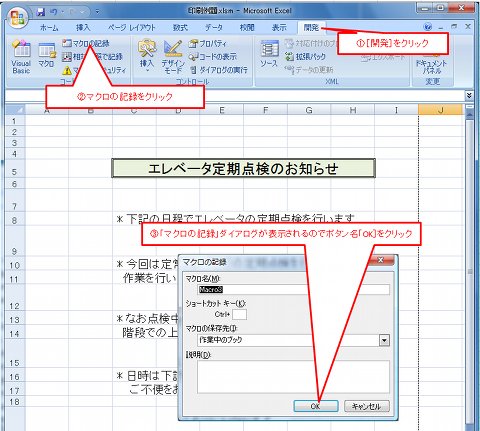
Task: Open the Insert controls (挿入) icon
Action: point(147,56)
